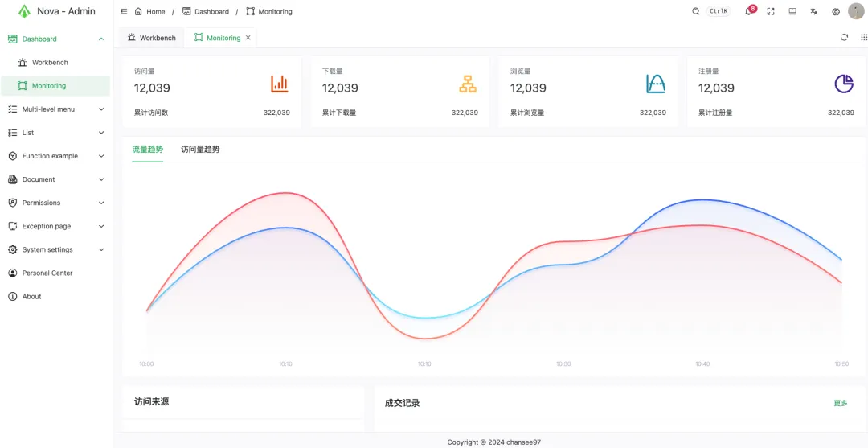Click the 累计浏览量 label
868x448 pixels.
(x=527, y=113)
